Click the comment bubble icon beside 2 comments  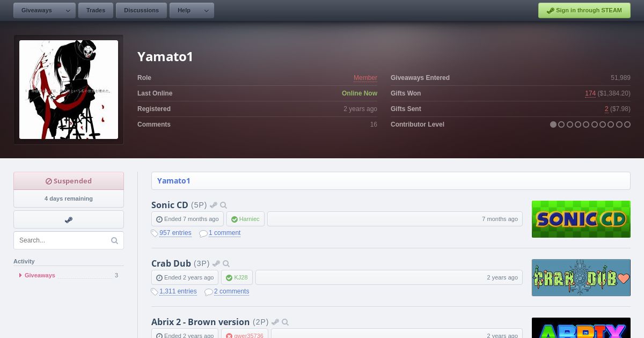[x=209, y=292]
